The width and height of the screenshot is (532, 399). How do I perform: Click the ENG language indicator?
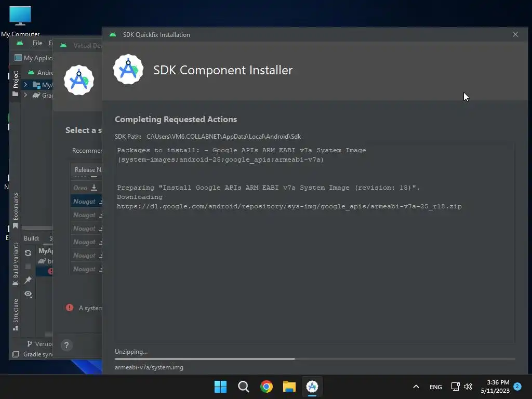436,387
